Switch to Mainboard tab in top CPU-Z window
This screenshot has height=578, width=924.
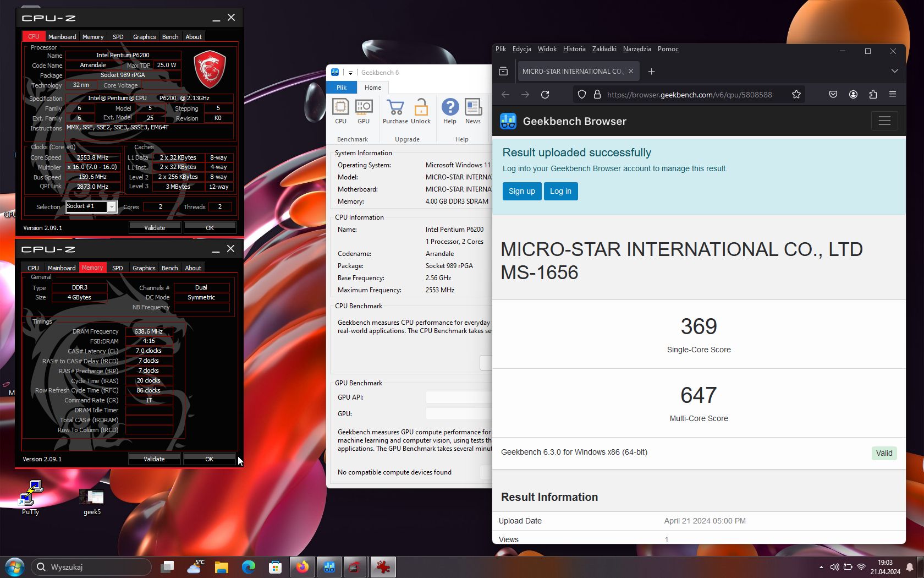pos(62,37)
